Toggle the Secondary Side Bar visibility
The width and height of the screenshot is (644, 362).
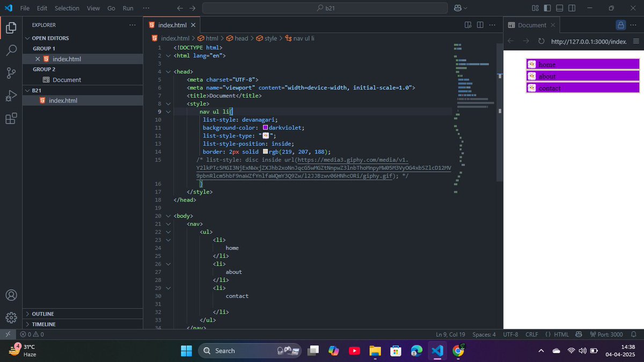coord(572,8)
